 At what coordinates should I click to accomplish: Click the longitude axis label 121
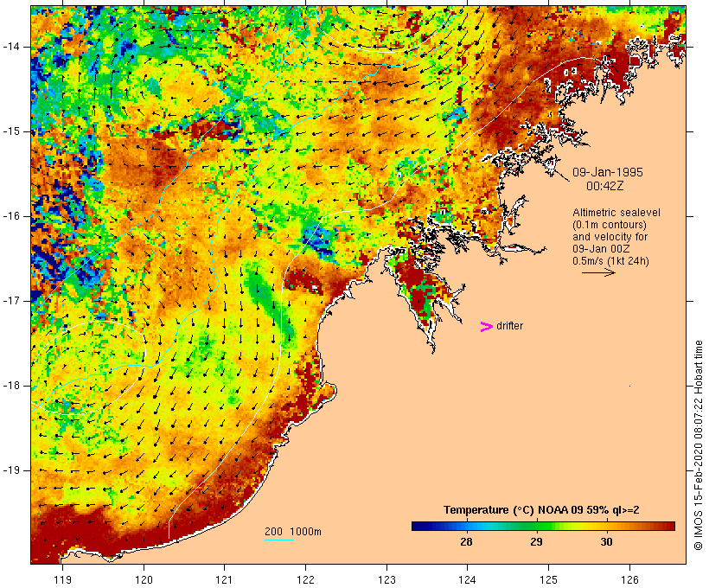click(224, 579)
